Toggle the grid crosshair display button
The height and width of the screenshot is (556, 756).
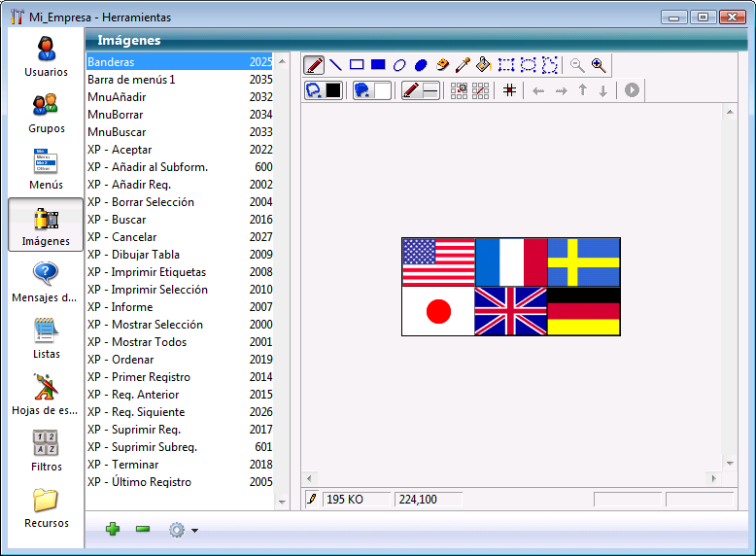tap(508, 90)
